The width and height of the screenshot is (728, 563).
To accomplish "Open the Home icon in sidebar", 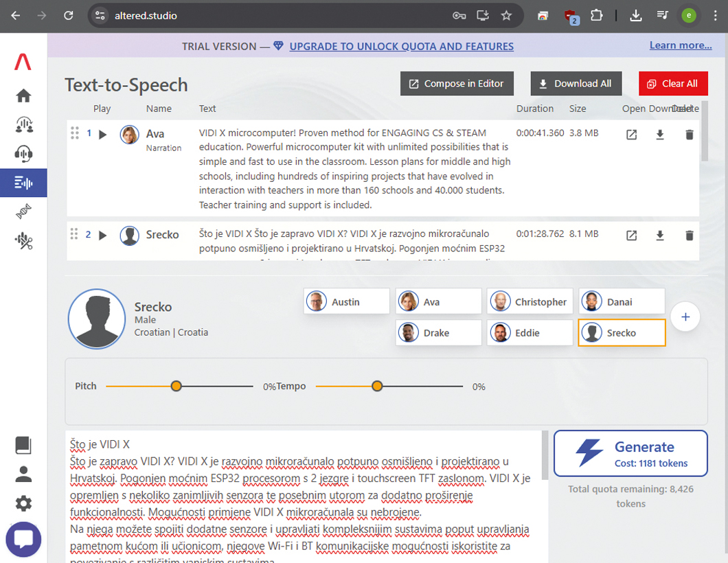I will point(23,95).
